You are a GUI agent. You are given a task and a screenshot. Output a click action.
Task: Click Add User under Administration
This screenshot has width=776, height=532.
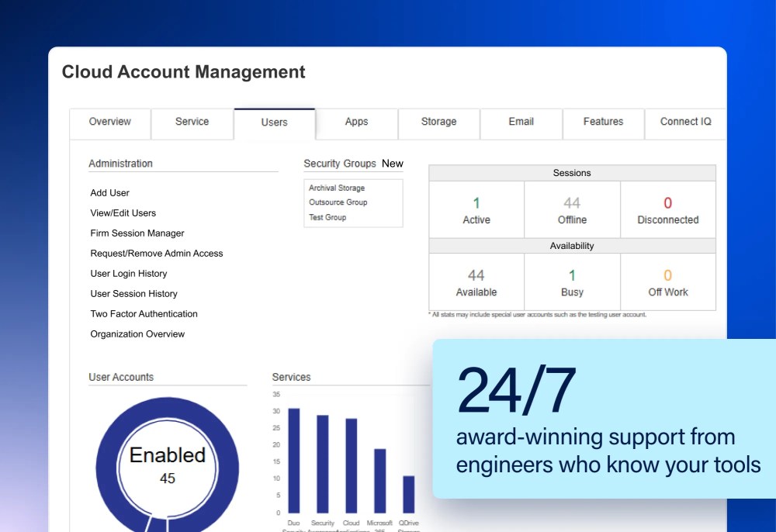[x=109, y=192]
